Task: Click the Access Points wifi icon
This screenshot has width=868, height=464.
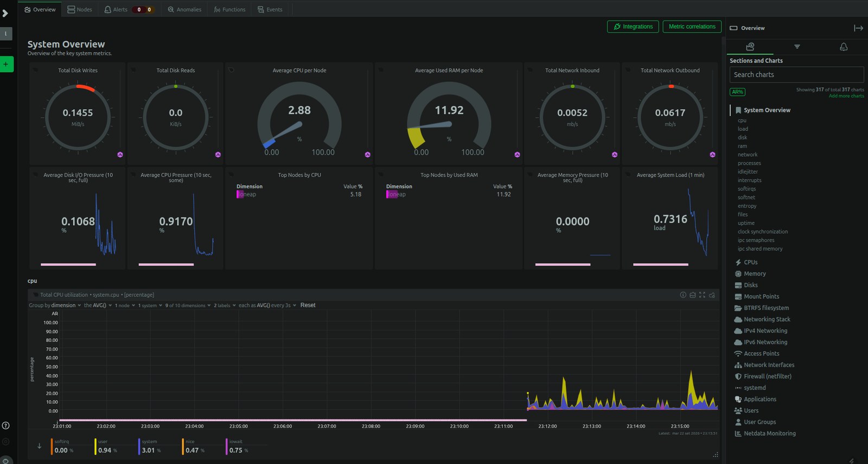Action: point(738,354)
